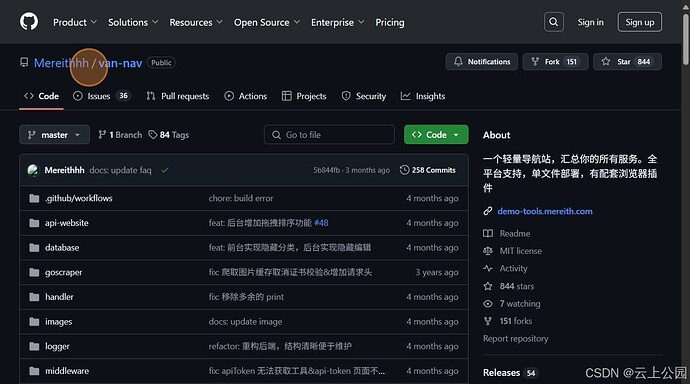Open commit hash 5b844fb
Screen dimensions: 690x384
pos(327,170)
